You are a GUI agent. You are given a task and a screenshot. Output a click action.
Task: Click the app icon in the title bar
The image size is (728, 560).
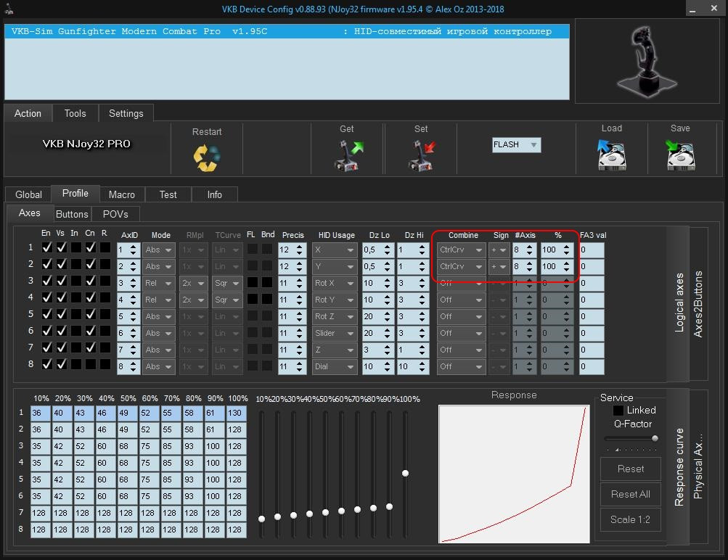click(x=9, y=9)
